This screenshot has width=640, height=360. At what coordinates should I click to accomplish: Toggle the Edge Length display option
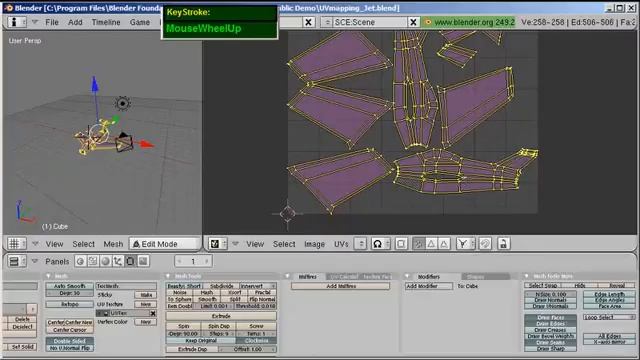[x=609, y=294]
